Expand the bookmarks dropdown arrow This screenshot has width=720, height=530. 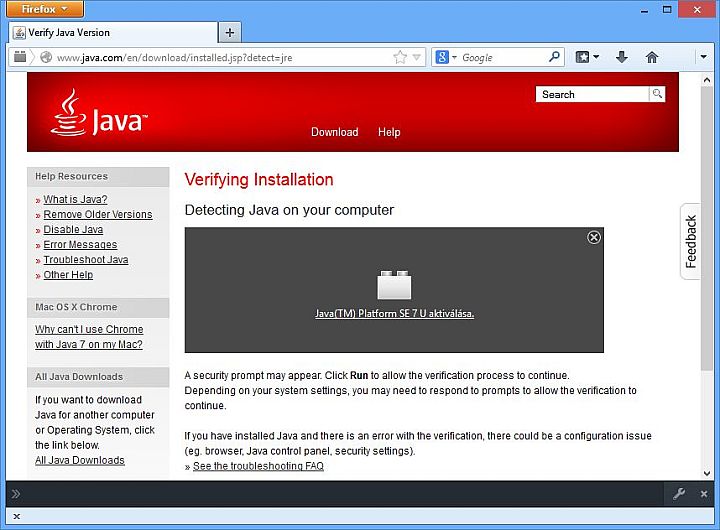point(596,57)
